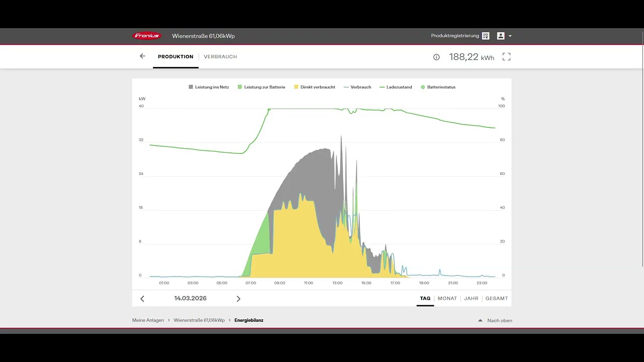
Task: Toggle the Ladezustand line series
Action: [x=396, y=87]
